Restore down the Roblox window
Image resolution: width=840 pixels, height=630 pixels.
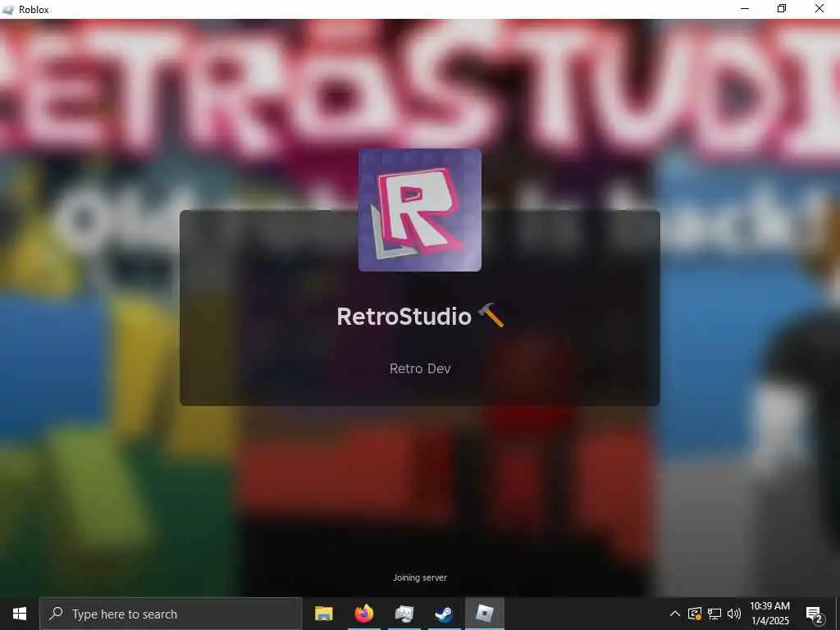[x=782, y=9]
